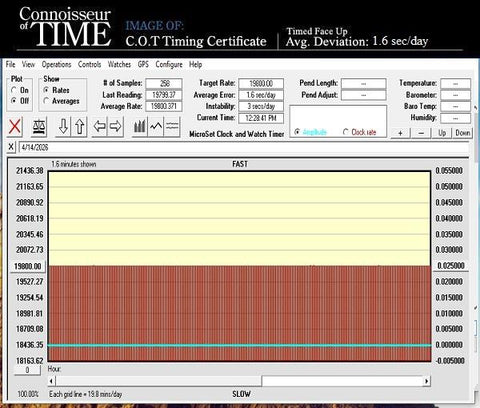Screen dimensions: 480x408
Task: Click the Up button
Action: coord(442,133)
